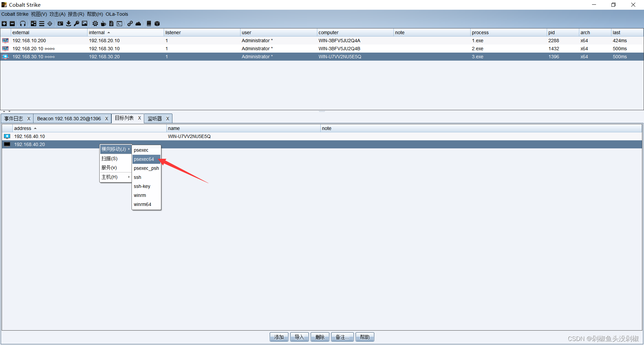Close the 监听器 tab

[168, 119]
